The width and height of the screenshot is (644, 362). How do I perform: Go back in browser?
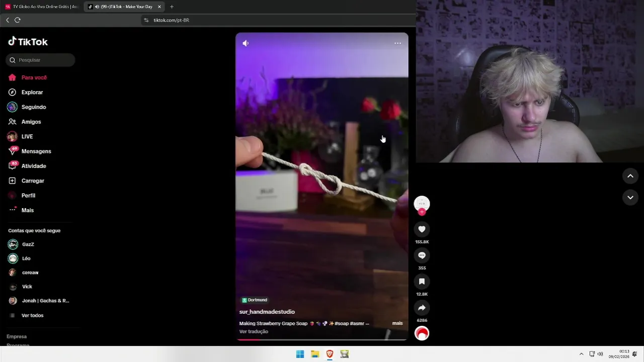[7, 20]
